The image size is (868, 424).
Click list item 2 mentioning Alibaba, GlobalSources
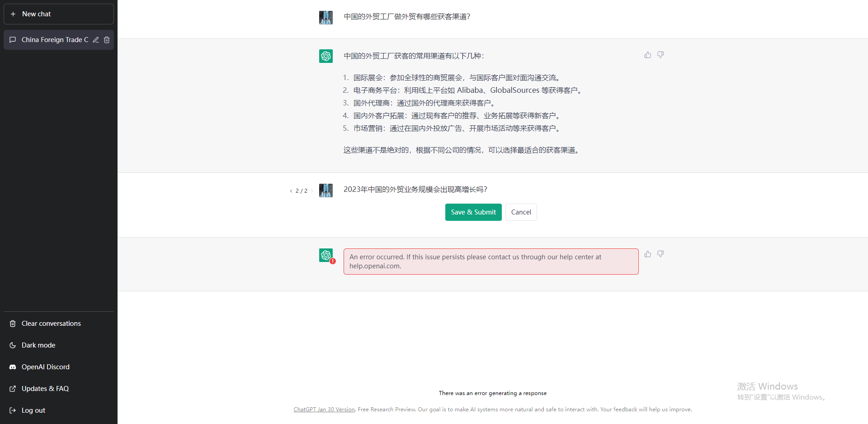(467, 91)
